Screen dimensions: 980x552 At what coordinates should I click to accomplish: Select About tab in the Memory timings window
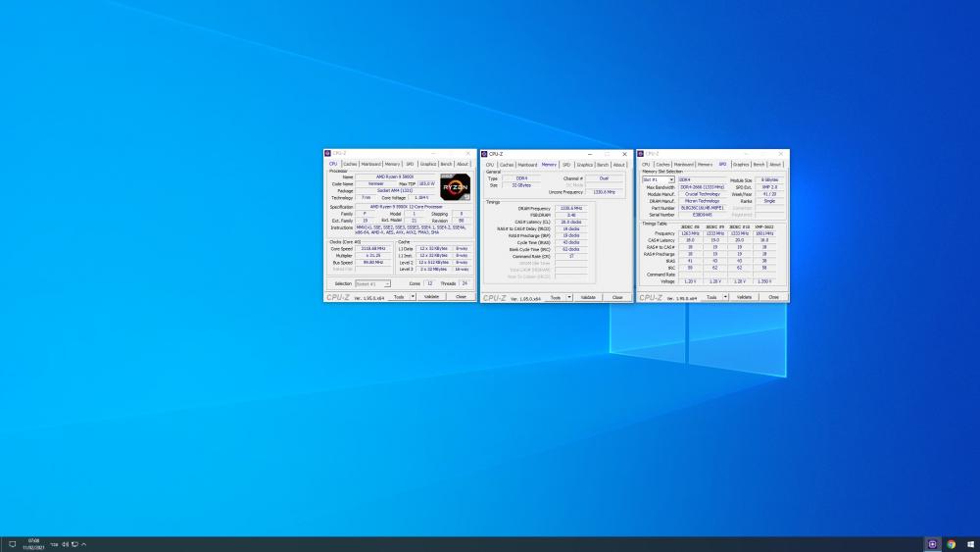coord(618,165)
